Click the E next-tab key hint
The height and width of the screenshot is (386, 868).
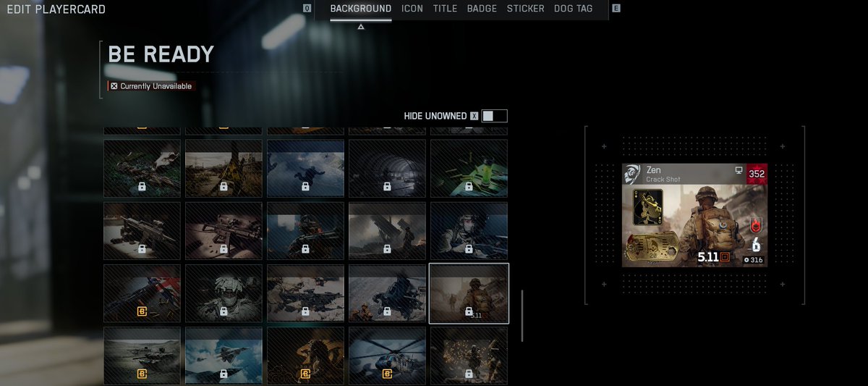616,9
